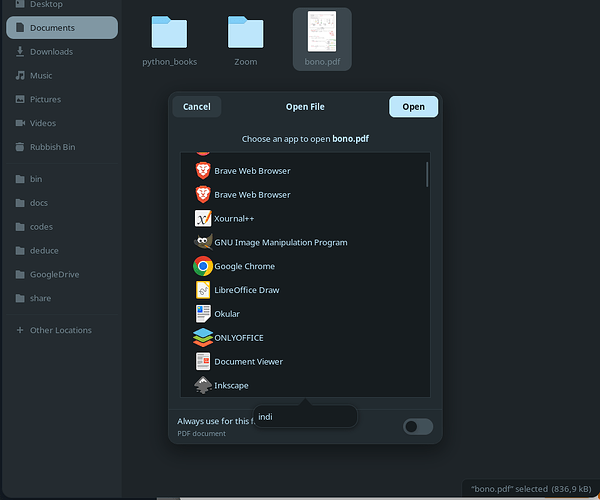Toggle Always use for this file type
The image size is (600, 500).
tap(418, 426)
